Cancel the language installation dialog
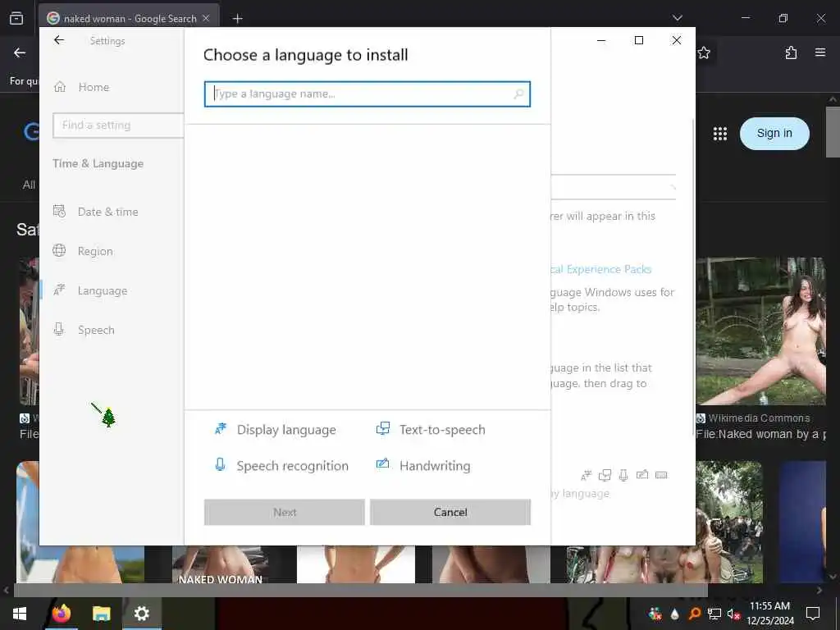The width and height of the screenshot is (840, 630). [x=450, y=512]
